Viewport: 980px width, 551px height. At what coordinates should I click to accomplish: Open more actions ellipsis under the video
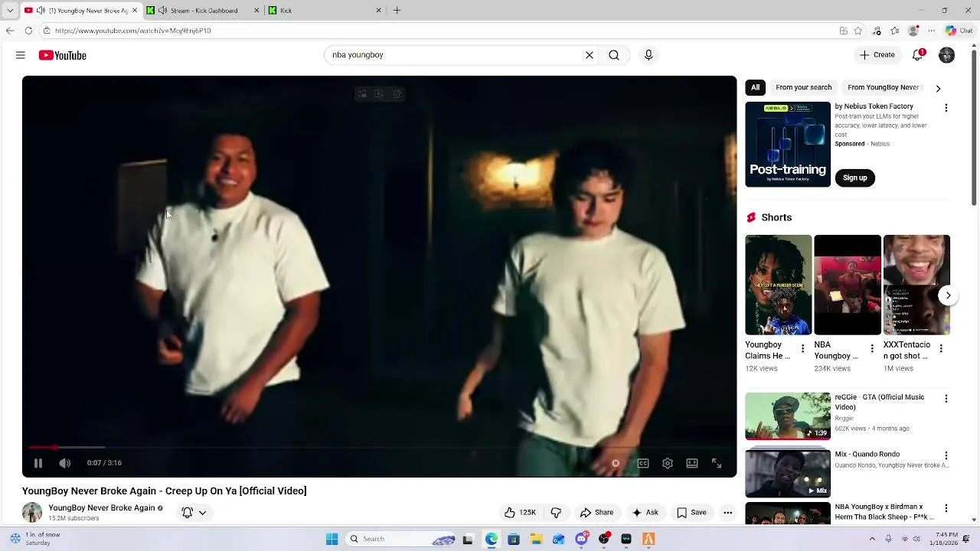pyautogui.click(x=728, y=513)
